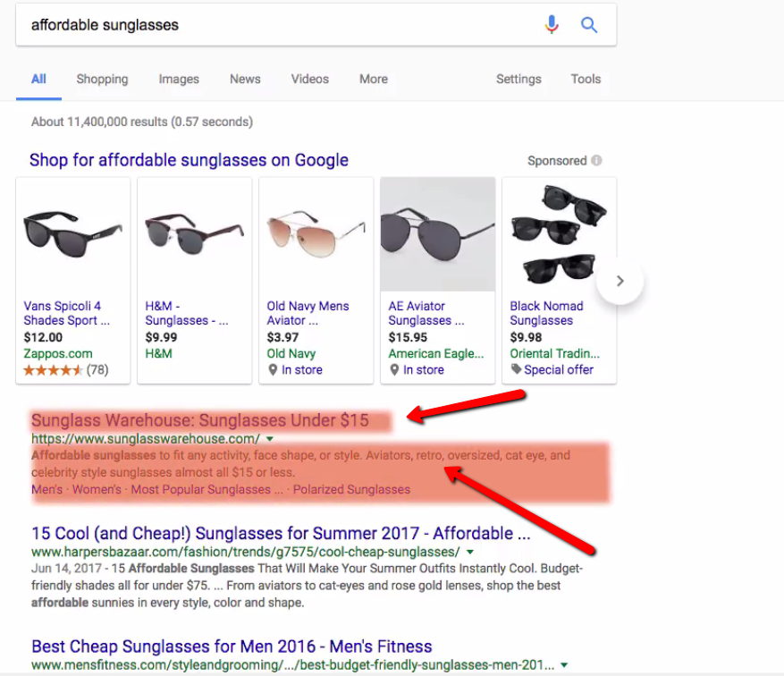Click the Sponsored info icon
Screen dimensions: 784x676
click(596, 160)
